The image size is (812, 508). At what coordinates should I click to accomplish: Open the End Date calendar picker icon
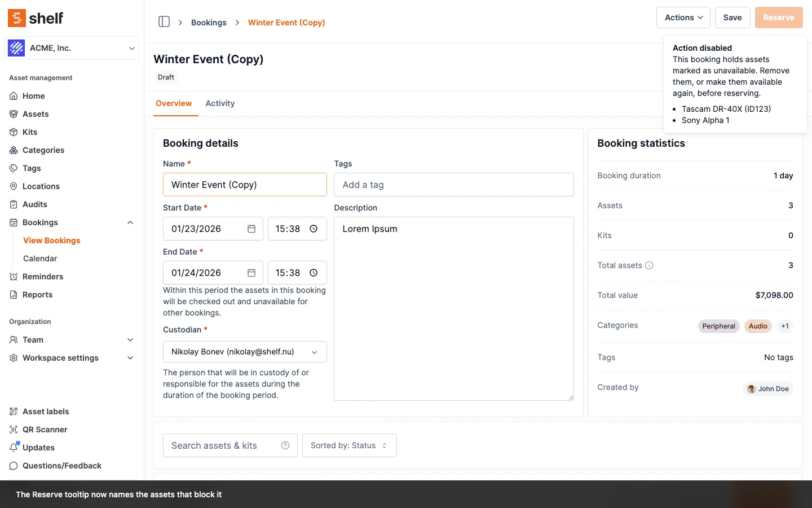tap(251, 273)
